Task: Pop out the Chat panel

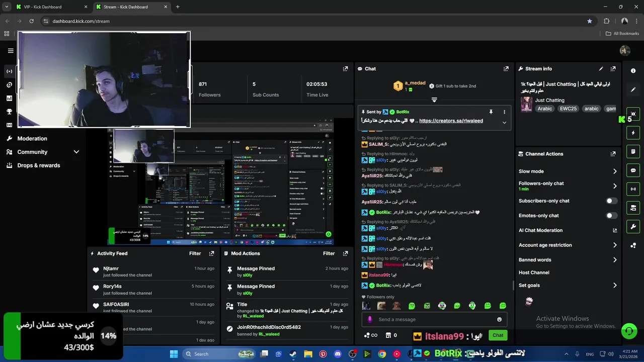Action: [x=506, y=69]
